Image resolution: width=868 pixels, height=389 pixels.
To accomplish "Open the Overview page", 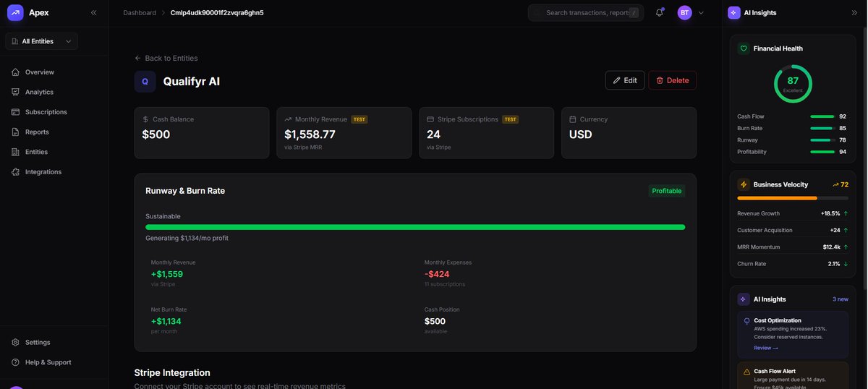I will coord(54,72).
